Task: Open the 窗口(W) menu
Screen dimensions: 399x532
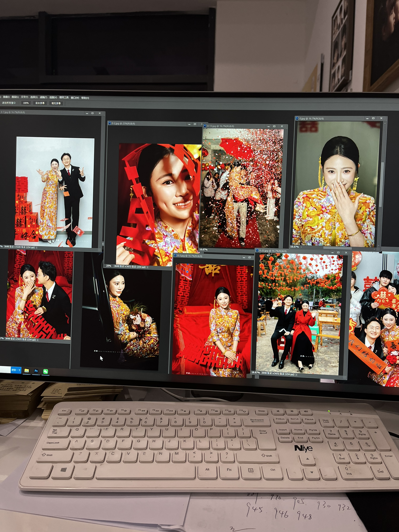Action: [75, 98]
